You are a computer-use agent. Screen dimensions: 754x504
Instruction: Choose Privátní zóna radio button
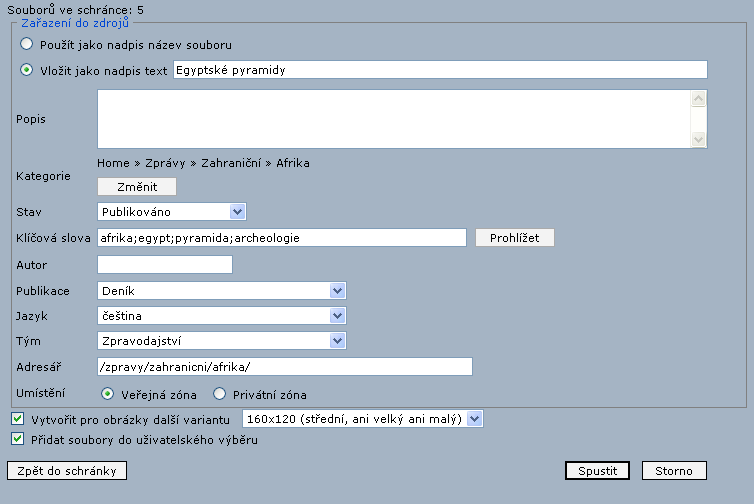pyautogui.click(x=219, y=394)
